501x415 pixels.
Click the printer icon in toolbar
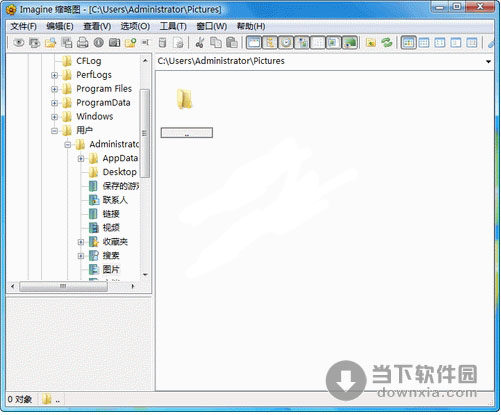82,42
